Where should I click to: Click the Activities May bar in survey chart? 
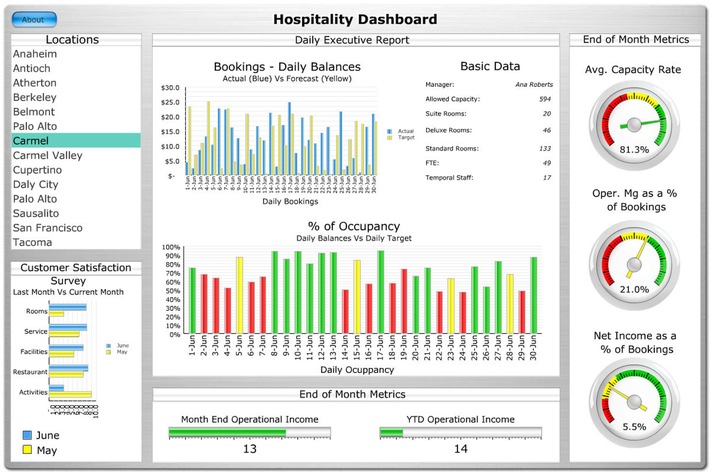point(71,395)
